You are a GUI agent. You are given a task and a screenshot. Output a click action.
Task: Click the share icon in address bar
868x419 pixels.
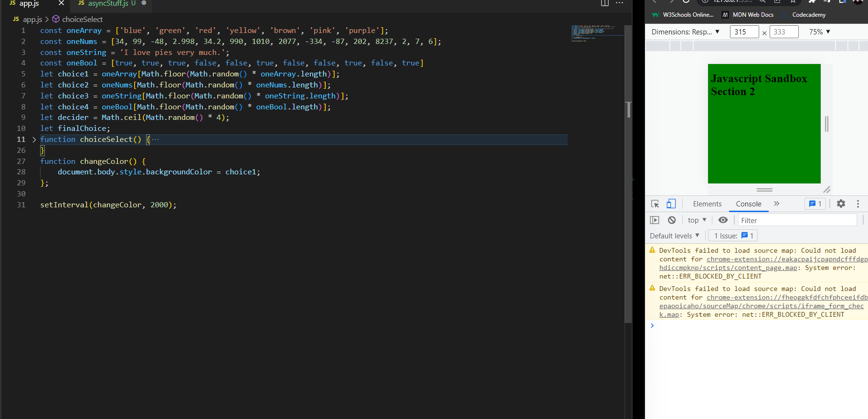pyautogui.click(x=777, y=1)
